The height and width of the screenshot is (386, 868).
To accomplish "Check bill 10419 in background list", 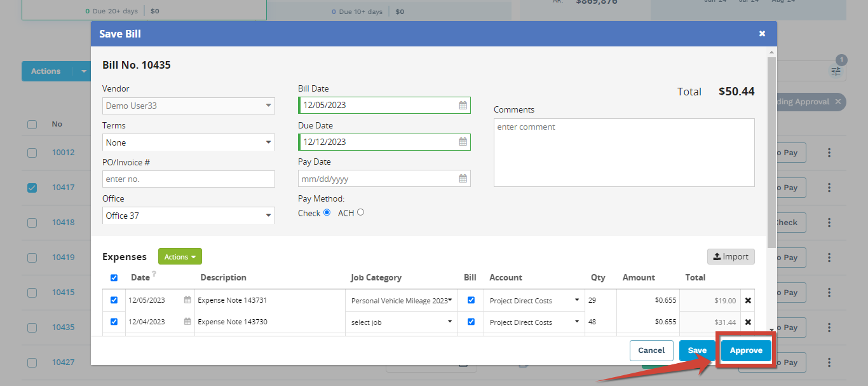I will click(32, 258).
